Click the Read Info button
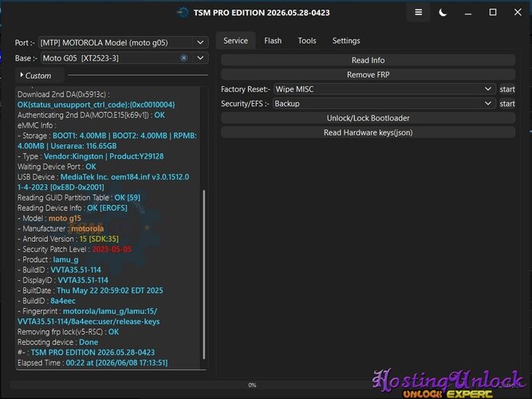 368,60
